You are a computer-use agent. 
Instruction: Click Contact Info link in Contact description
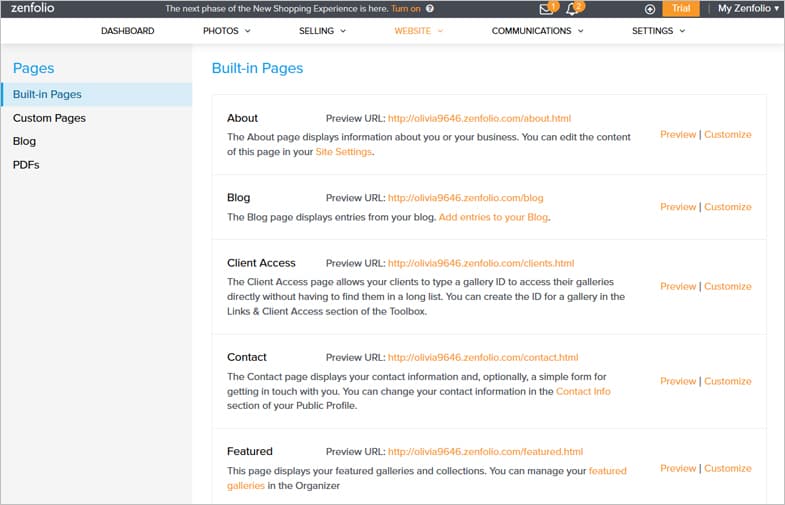pyautogui.click(x=583, y=391)
